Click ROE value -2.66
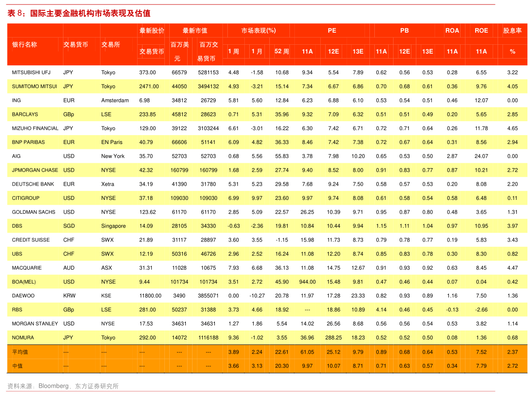Viewport: 532px width, 398px height. (481, 309)
